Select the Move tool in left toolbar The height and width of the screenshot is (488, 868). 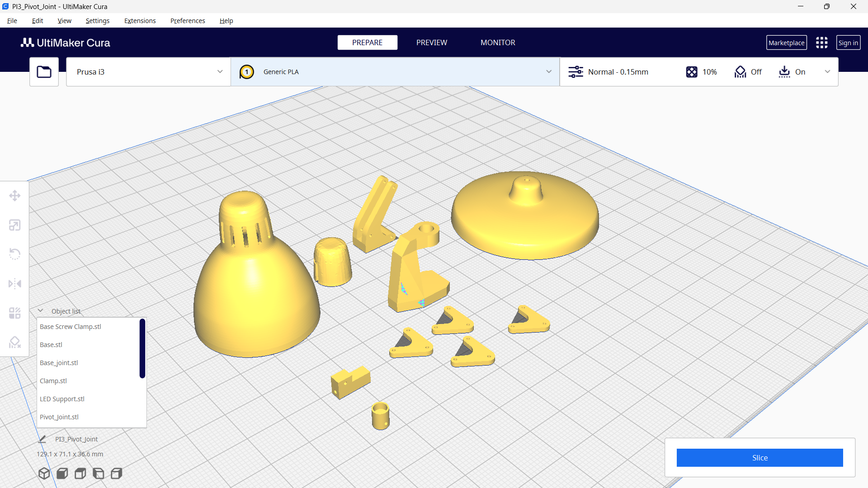[x=14, y=196]
